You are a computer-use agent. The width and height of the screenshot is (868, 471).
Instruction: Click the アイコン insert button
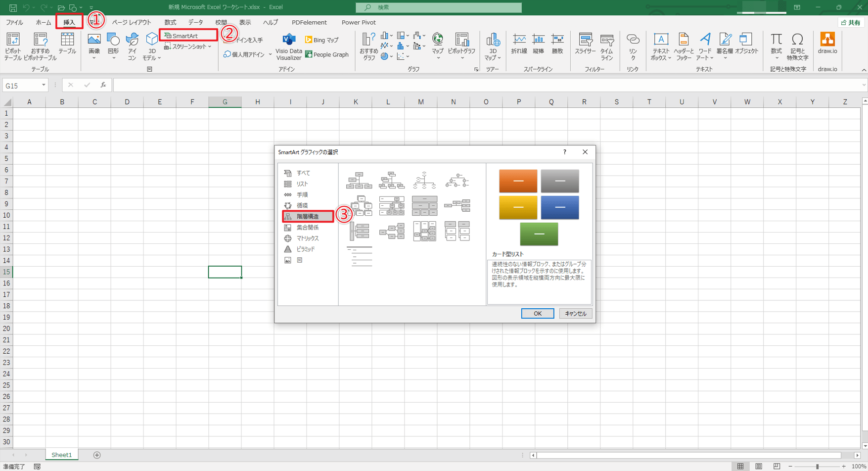132,47
